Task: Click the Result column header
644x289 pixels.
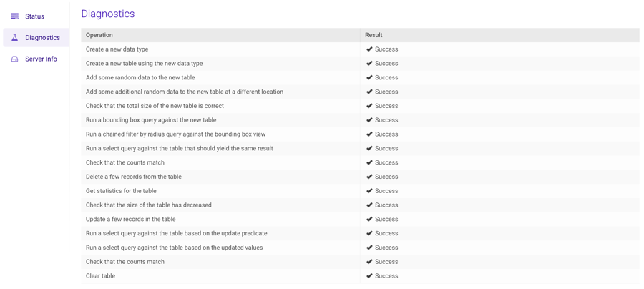Action: pyautogui.click(x=374, y=35)
